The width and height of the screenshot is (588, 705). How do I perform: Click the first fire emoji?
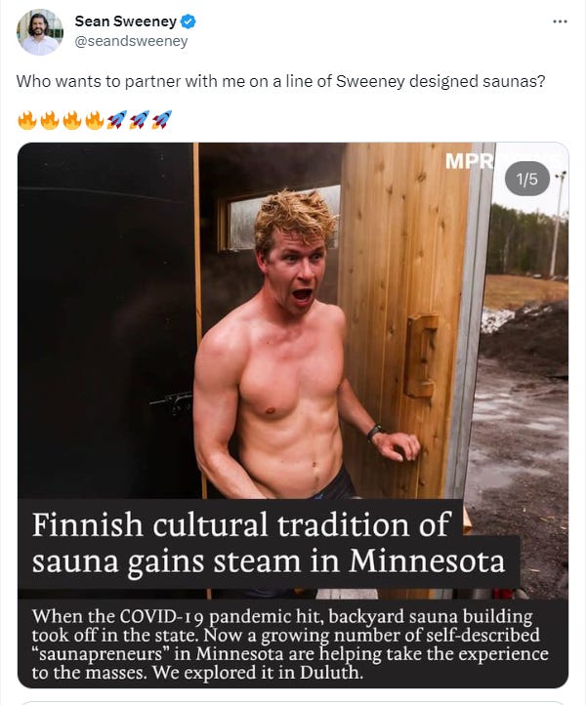27,120
